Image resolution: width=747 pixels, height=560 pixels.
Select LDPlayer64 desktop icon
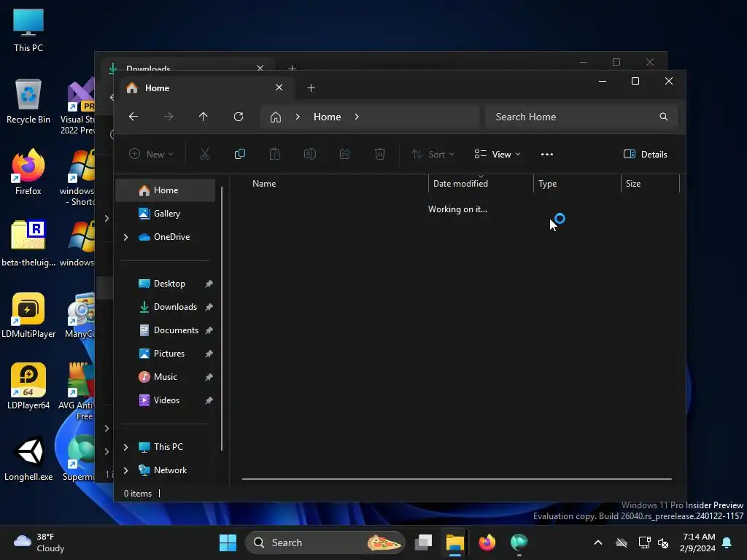[x=28, y=386]
